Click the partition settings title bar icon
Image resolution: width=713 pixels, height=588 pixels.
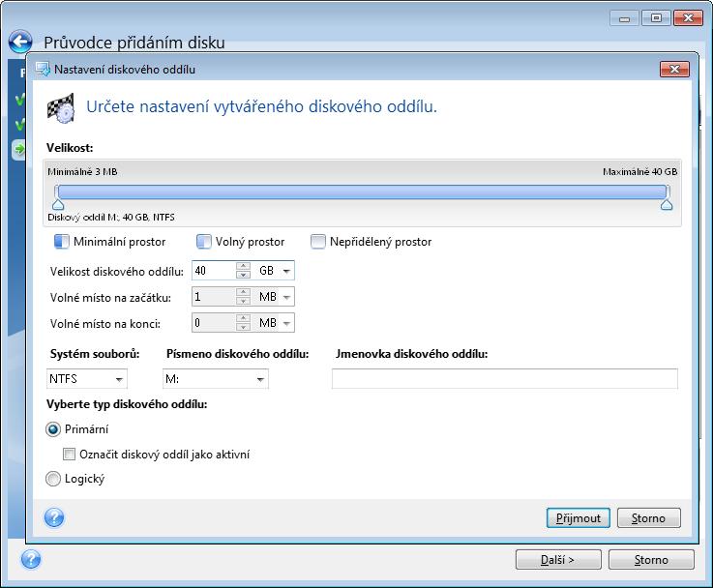(x=43, y=69)
